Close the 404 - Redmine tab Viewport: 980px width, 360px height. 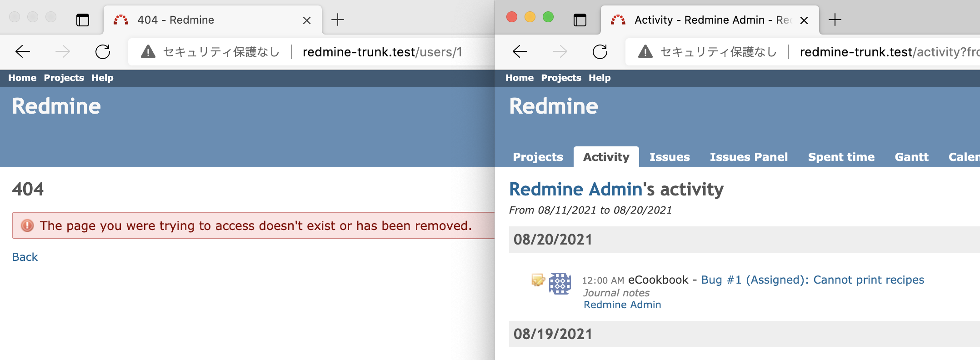coord(307,20)
